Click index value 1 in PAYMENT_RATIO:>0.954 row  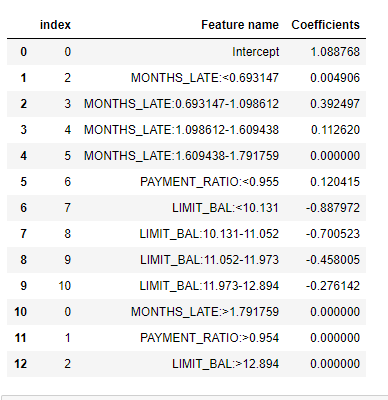click(x=68, y=338)
